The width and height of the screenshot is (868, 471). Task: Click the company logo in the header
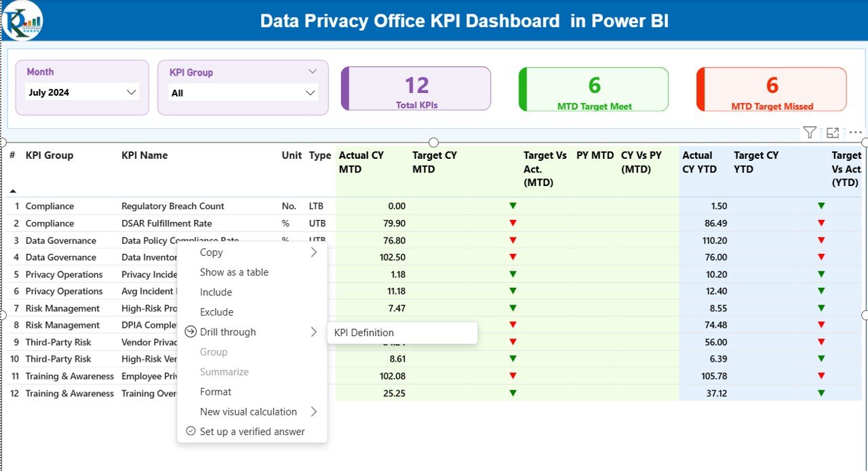click(x=22, y=20)
